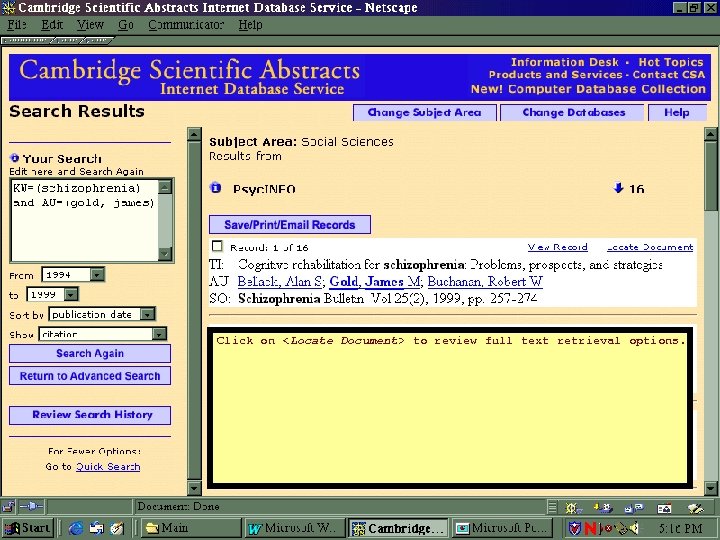Click the info icon beside Your Search
Screen dimensions: 720x540
point(15,158)
